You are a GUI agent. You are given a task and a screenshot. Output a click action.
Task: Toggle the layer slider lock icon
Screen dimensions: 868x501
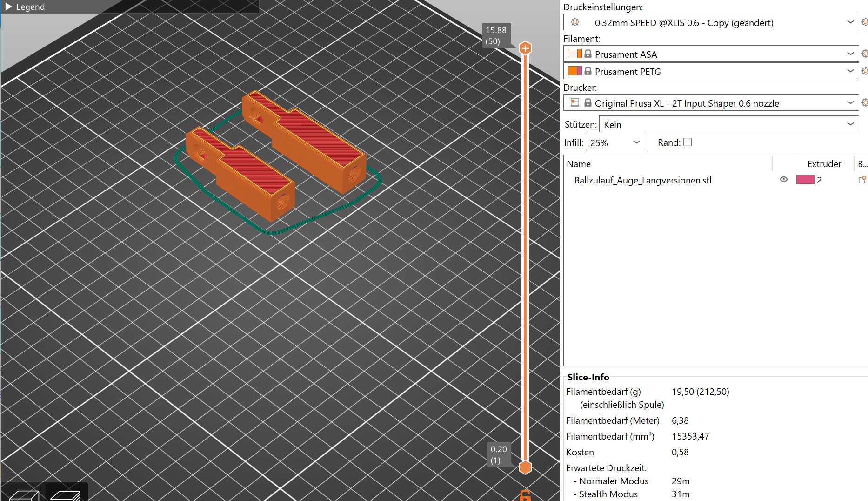click(x=525, y=495)
